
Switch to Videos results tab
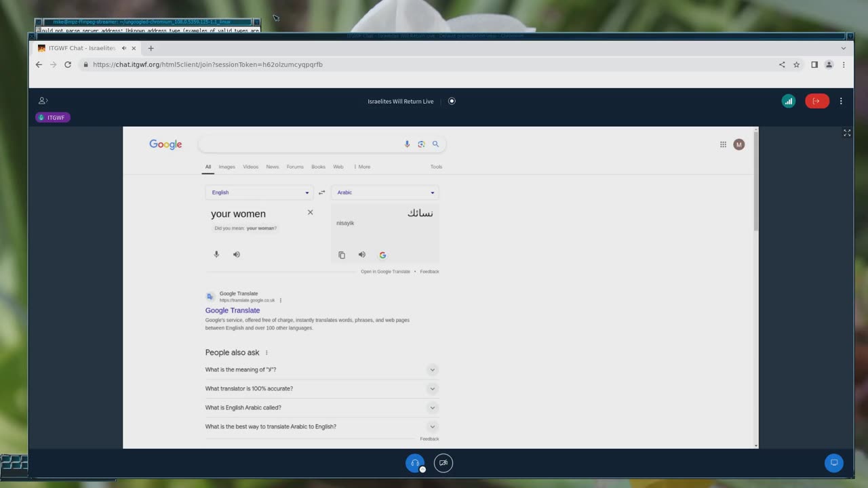[251, 167]
